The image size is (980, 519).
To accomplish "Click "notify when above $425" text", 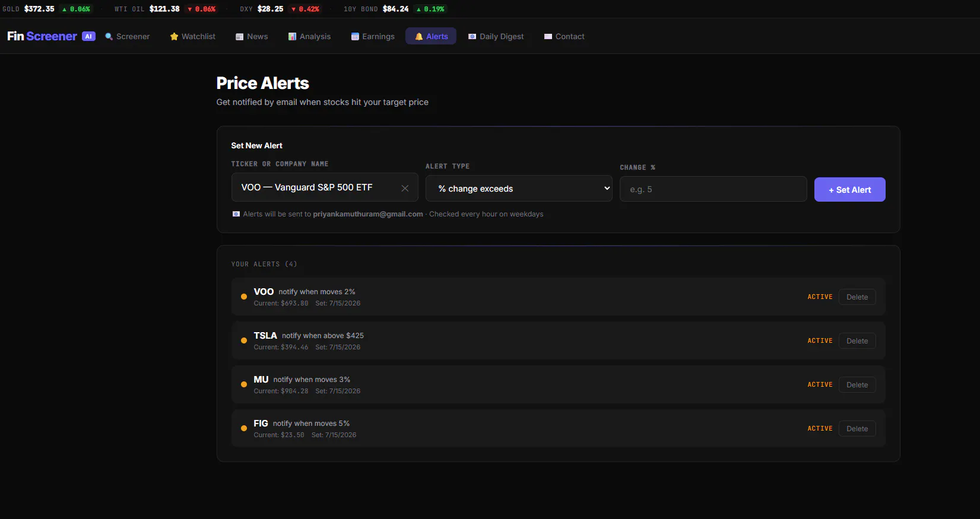I will click(323, 336).
